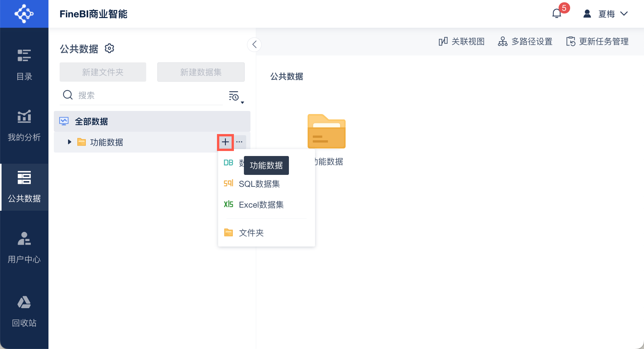Image resolution: width=644 pixels, height=349 pixels.
Task: Open the 关联视图 view
Action: pyautogui.click(x=462, y=42)
